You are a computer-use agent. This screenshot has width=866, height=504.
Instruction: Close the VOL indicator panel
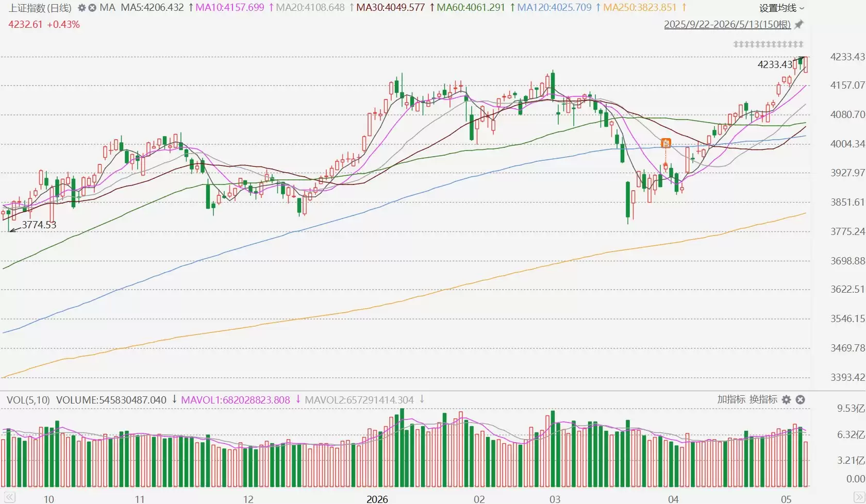pyautogui.click(x=800, y=400)
